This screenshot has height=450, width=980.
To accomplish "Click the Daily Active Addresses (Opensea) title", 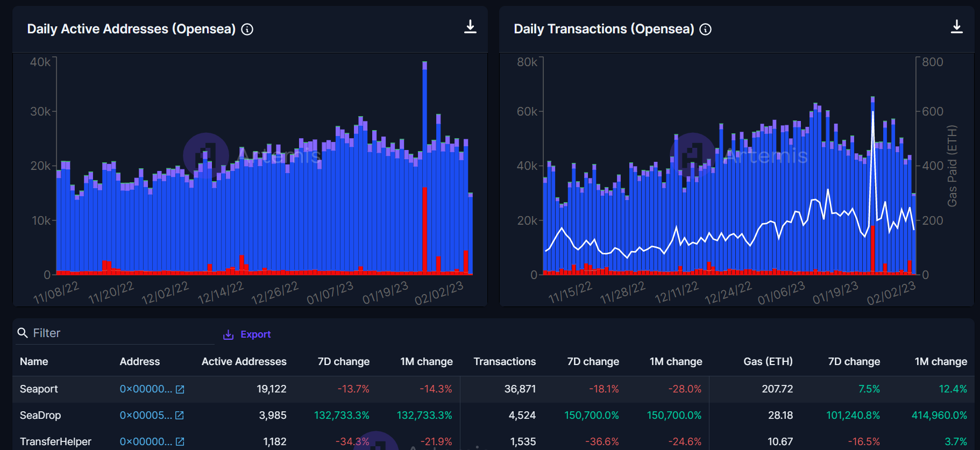I will coord(131,29).
